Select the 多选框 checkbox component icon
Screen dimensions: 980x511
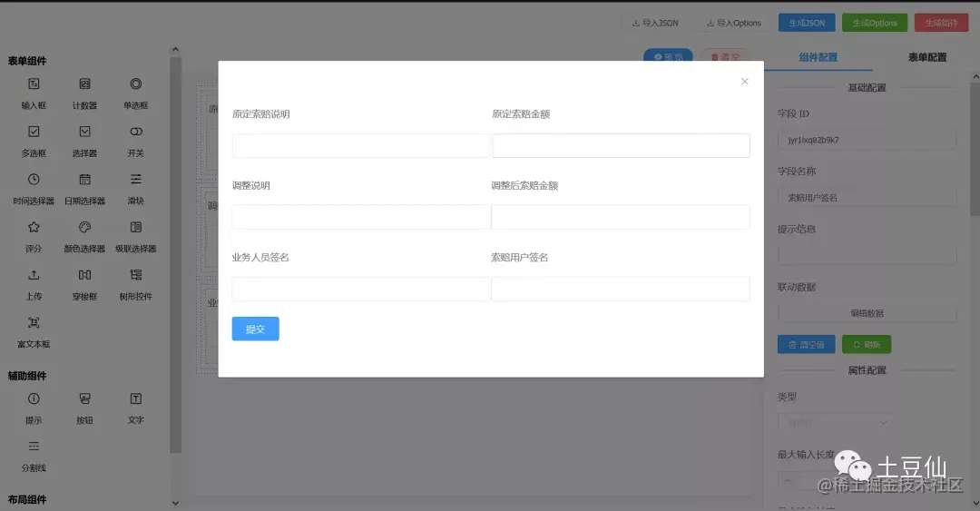pyautogui.click(x=34, y=132)
